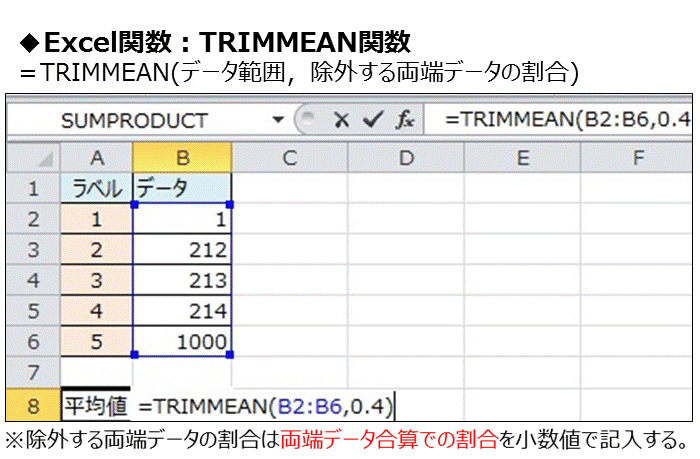Click the Name Box showing SUMPRODUCT
Image resolution: width=700 pixels, height=459 pixels.
(x=134, y=120)
